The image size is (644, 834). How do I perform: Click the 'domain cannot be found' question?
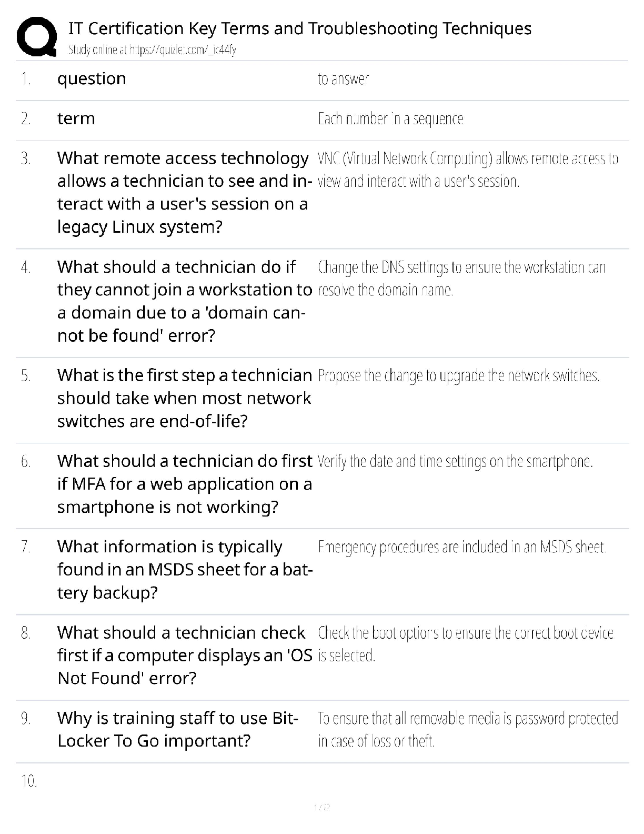184,301
